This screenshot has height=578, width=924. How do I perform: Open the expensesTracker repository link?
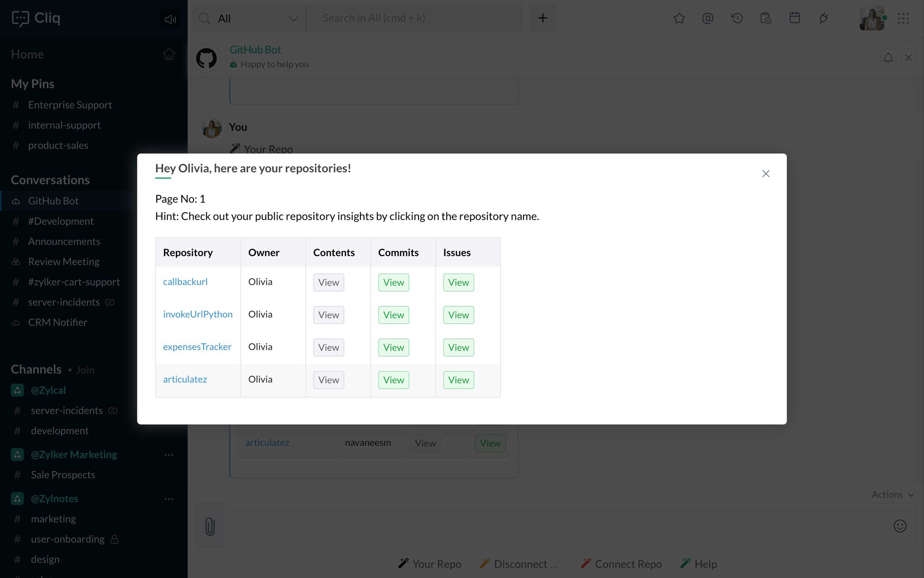(x=197, y=347)
